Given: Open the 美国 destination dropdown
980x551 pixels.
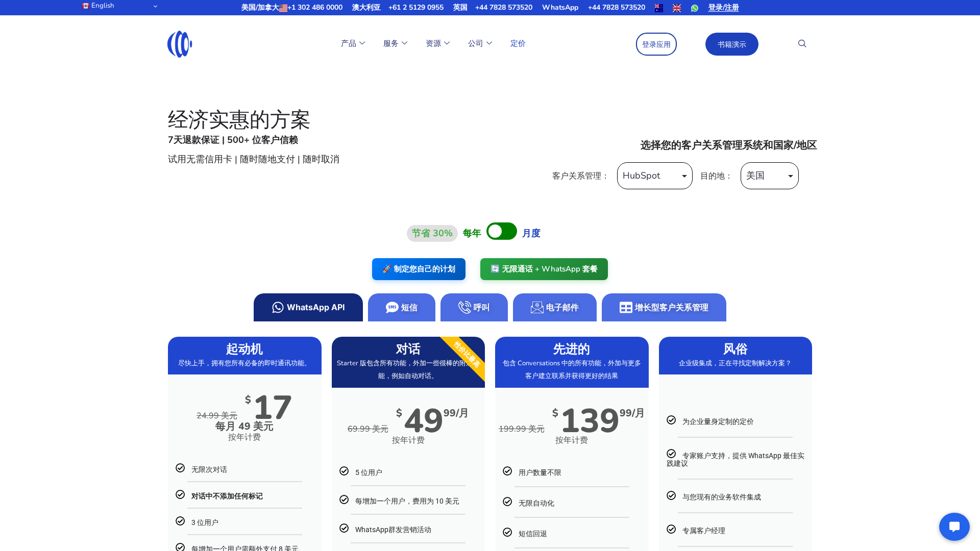Looking at the screenshot, I should (769, 176).
